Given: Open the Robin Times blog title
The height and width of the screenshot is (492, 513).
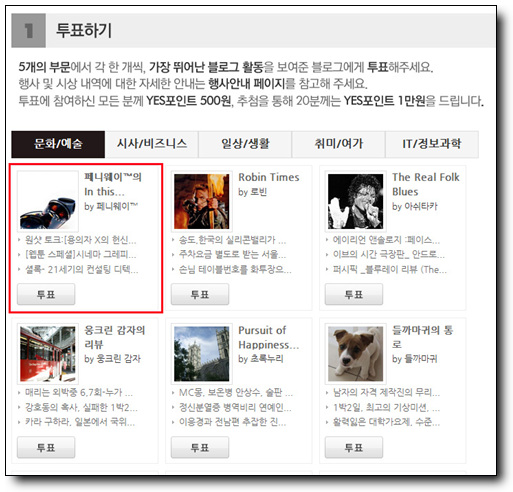Looking at the screenshot, I should tap(269, 177).
